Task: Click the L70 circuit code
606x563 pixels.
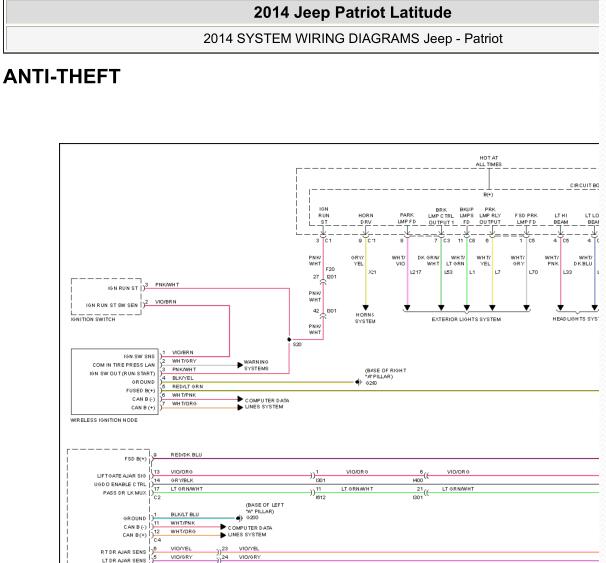Action: [533, 272]
